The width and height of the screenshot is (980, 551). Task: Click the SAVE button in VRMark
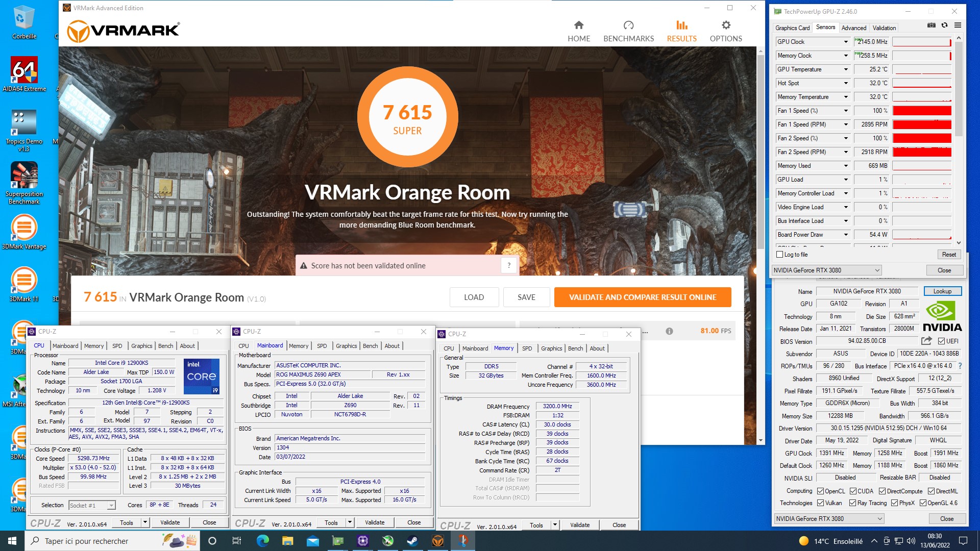click(x=526, y=297)
